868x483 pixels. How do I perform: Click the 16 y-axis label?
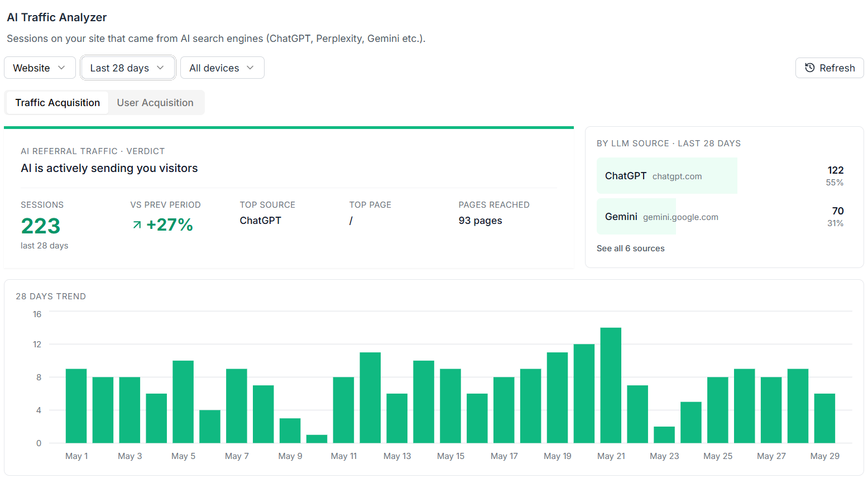pos(37,314)
